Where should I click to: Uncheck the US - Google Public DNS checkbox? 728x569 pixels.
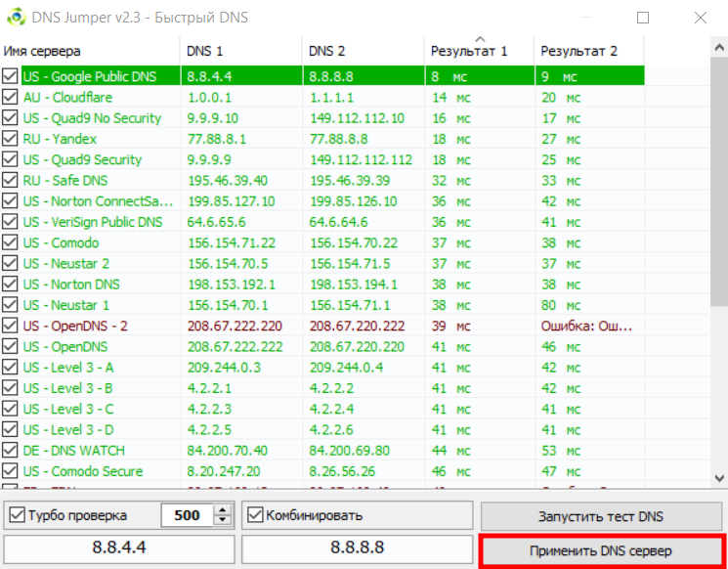click(10, 76)
